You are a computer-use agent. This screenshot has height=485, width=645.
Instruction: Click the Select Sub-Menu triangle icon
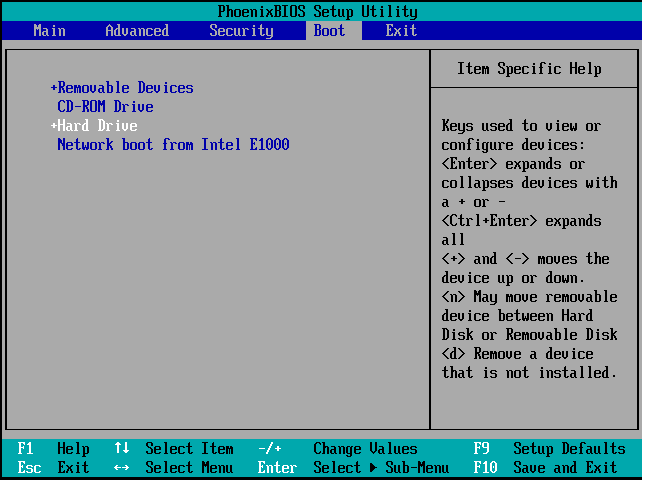[373, 468]
